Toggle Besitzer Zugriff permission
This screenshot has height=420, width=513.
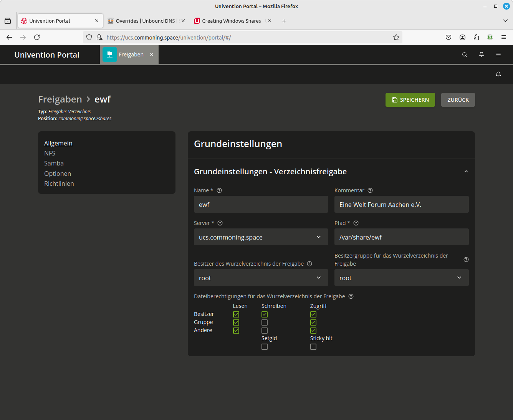point(313,314)
